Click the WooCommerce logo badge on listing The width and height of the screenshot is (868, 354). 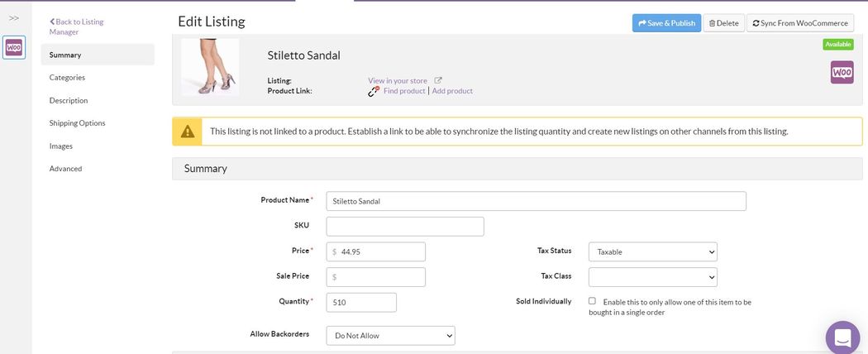coord(842,73)
